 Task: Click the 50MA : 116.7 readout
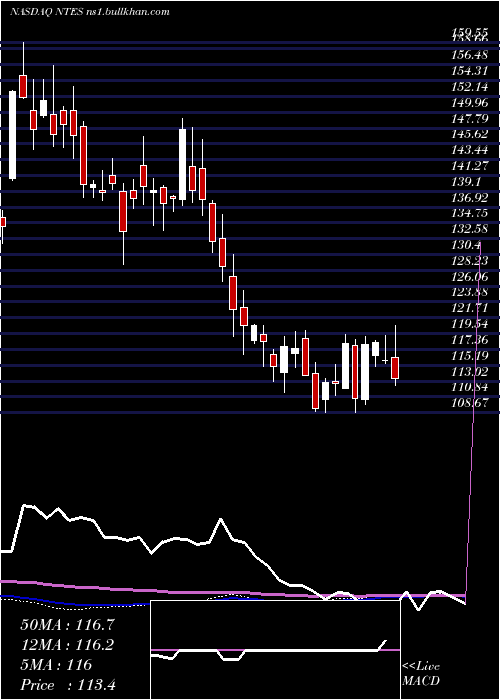[x=67, y=625]
